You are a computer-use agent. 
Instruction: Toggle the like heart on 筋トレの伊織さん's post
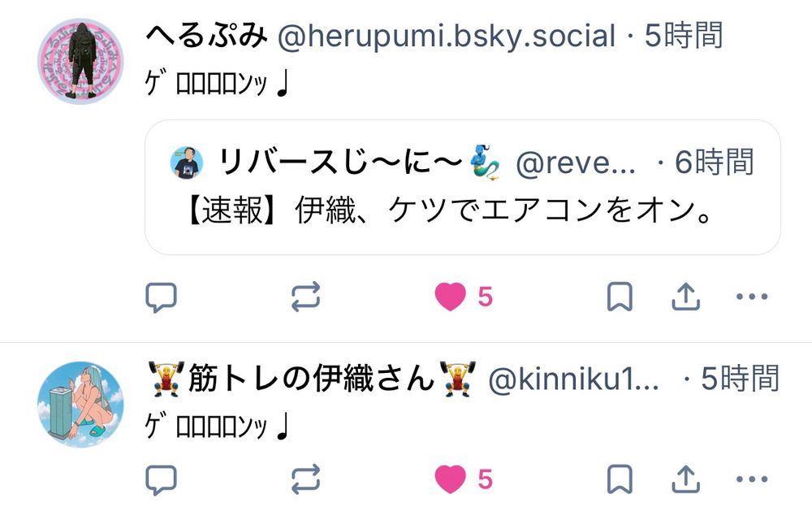450,479
